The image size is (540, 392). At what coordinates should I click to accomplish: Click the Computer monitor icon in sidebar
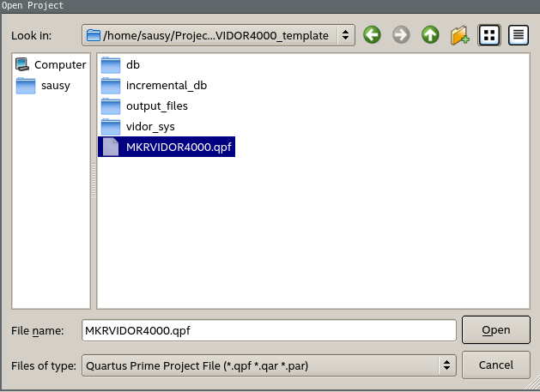click(x=22, y=64)
